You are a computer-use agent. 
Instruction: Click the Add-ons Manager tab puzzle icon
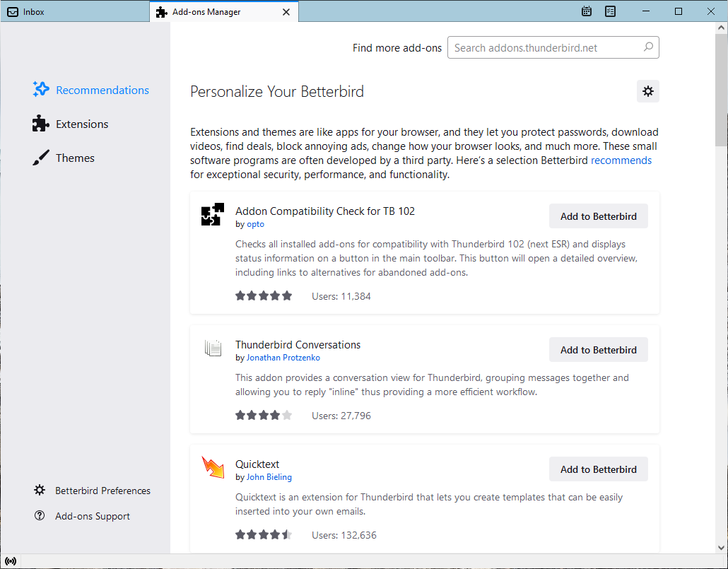tap(162, 12)
